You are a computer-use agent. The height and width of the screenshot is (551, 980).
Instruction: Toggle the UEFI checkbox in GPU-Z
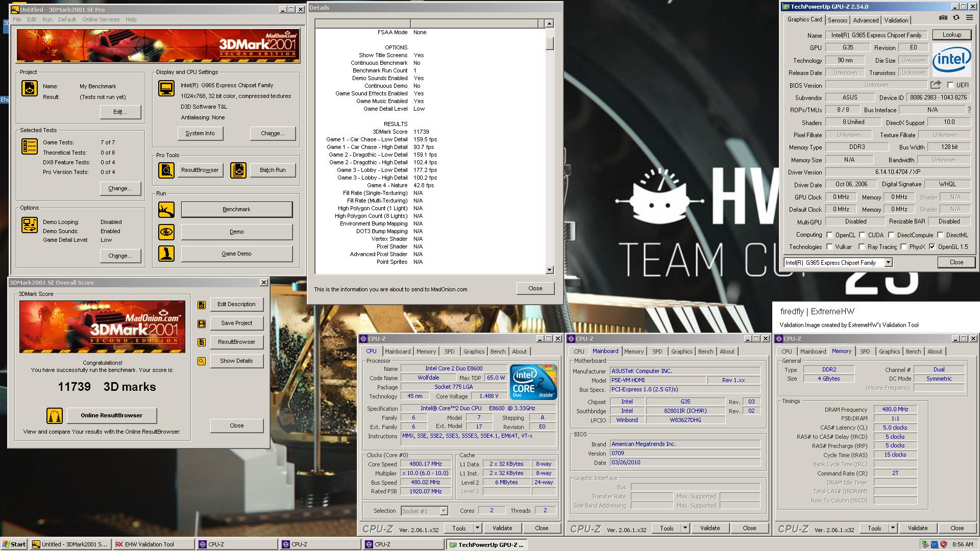click(950, 85)
